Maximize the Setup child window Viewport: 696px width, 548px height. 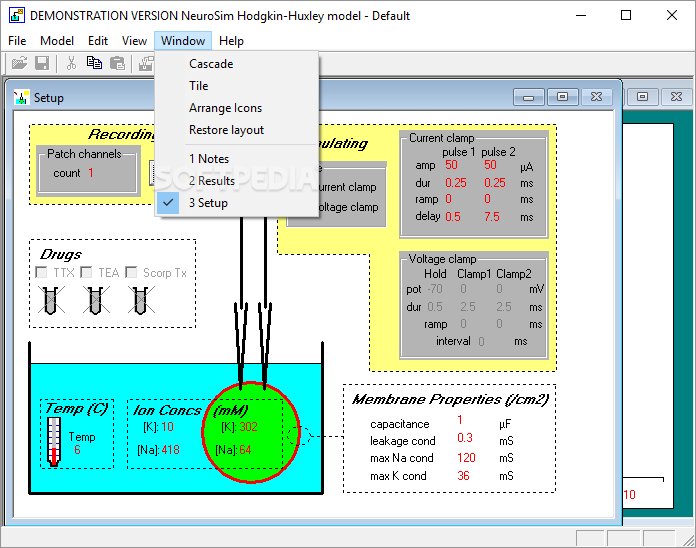pyautogui.click(x=562, y=97)
